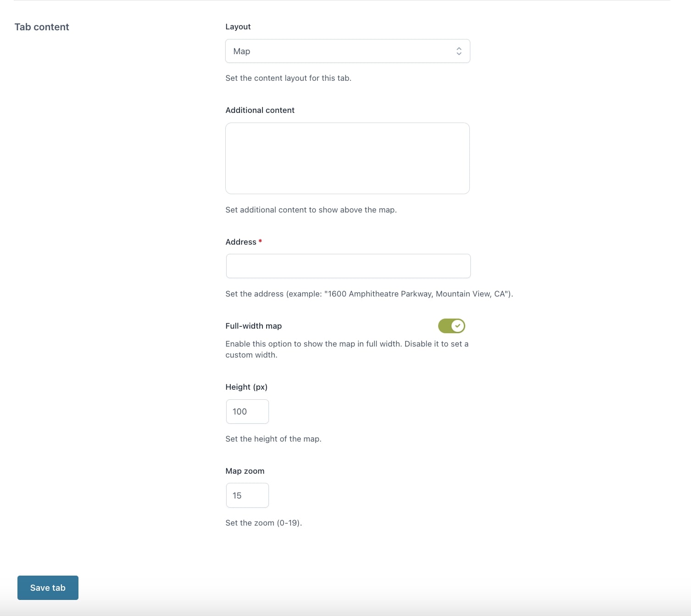Click inside the Additional content text area
This screenshot has width=691, height=616.
[x=347, y=158]
